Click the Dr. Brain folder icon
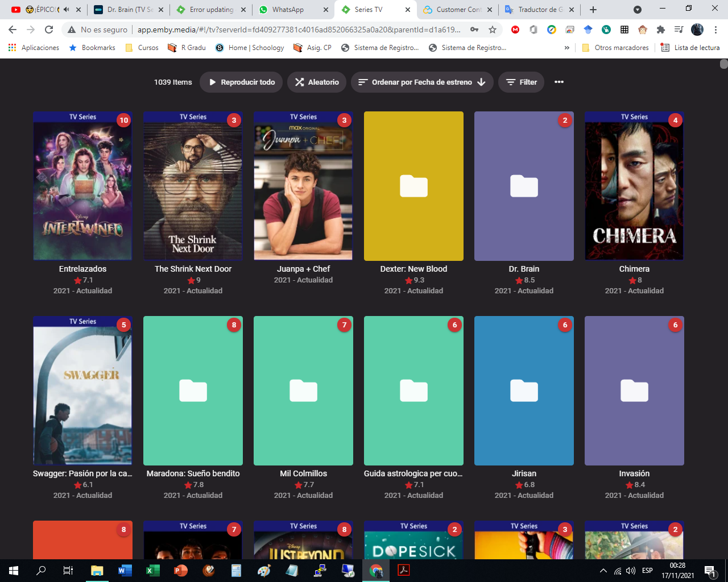Viewport: 728px width, 582px height. pyautogui.click(x=524, y=186)
